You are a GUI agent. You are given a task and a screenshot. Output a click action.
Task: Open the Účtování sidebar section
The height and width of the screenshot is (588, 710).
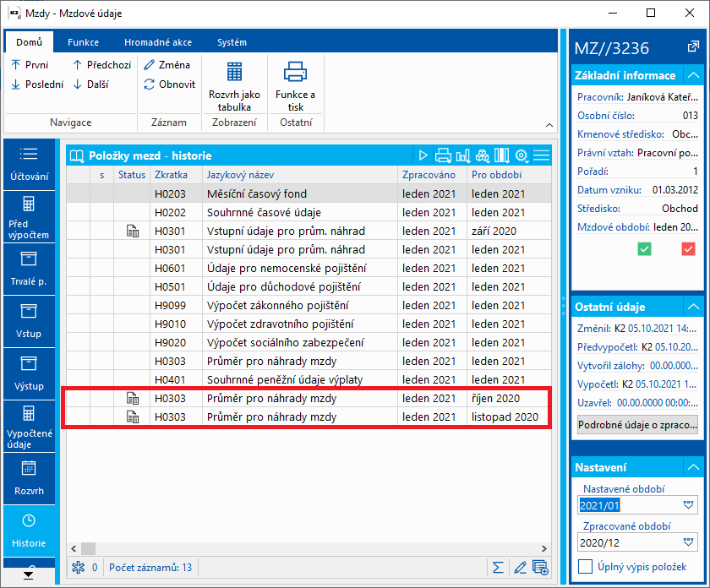click(x=29, y=164)
